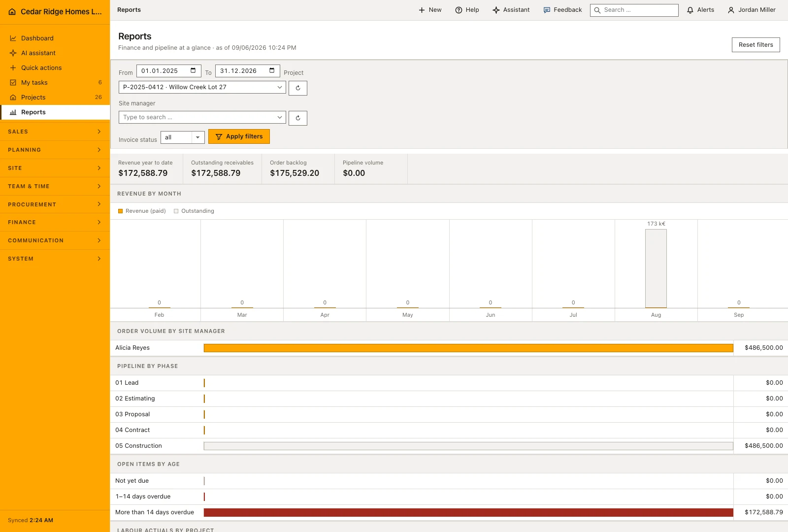788x532 pixels.
Task: Open the To date calendar picker
Action: tap(272, 70)
